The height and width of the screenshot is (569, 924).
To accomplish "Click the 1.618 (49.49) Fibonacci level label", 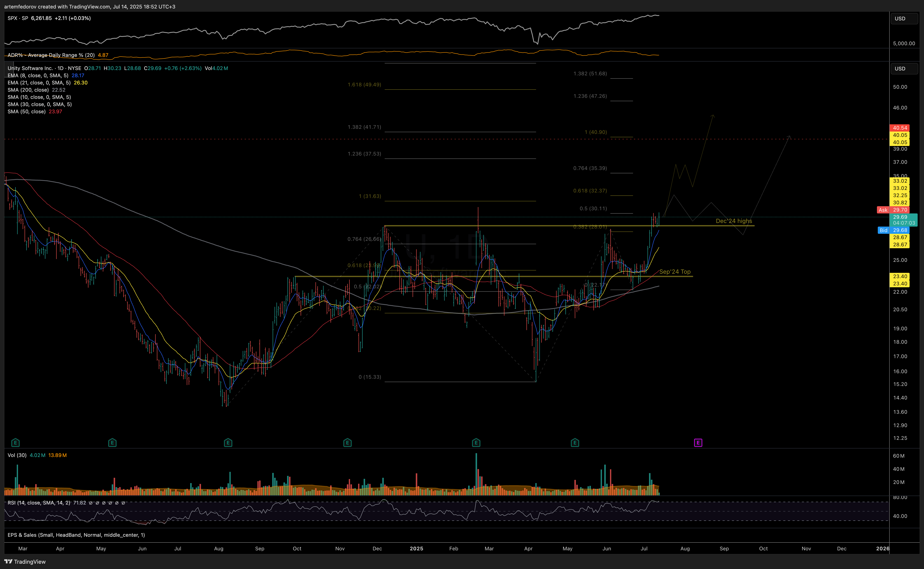I will pyautogui.click(x=364, y=84).
